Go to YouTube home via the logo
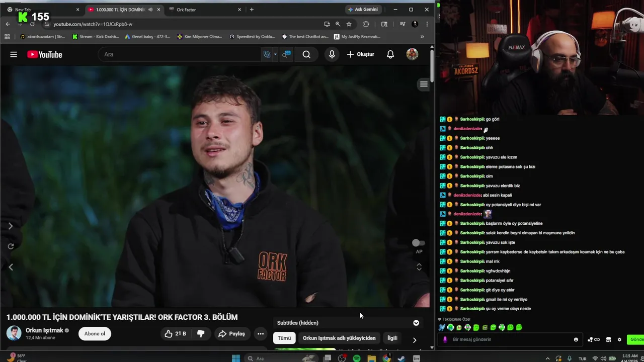644x362 pixels. coord(45,54)
